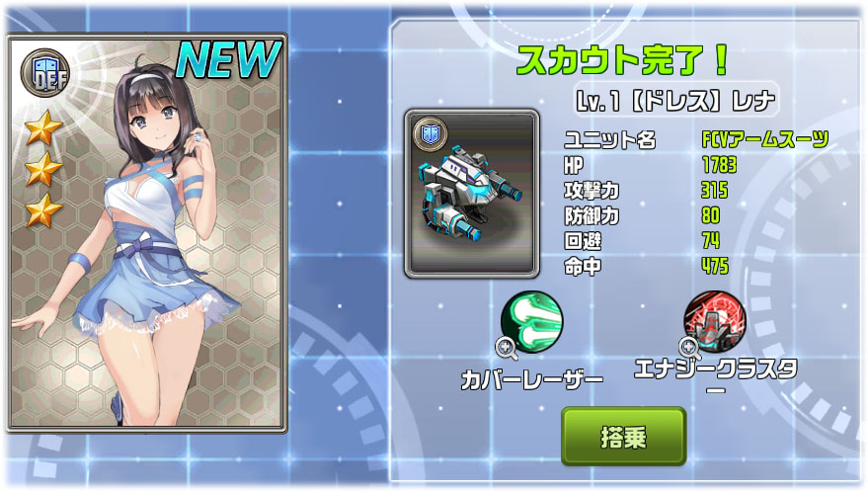Click the middle gold star on card
Viewport: 868px width, 492px height.
pyautogui.click(x=43, y=169)
